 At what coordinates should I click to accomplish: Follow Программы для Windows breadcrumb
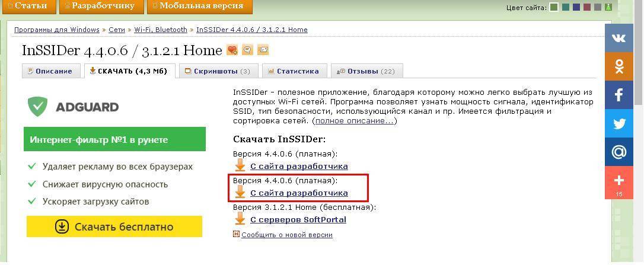pos(57,30)
